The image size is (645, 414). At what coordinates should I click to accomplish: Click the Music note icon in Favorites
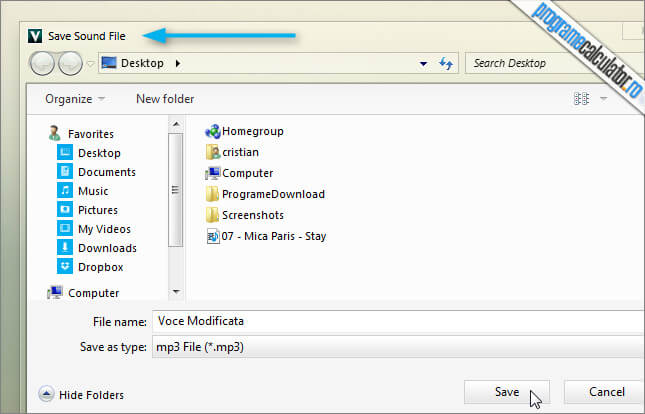[65, 190]
